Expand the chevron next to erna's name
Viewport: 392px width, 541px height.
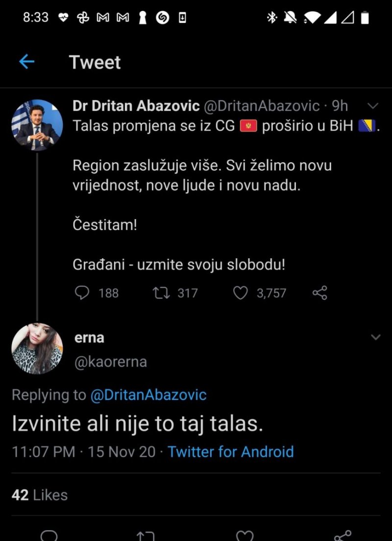pyautogui.click(x=375, y=337)
